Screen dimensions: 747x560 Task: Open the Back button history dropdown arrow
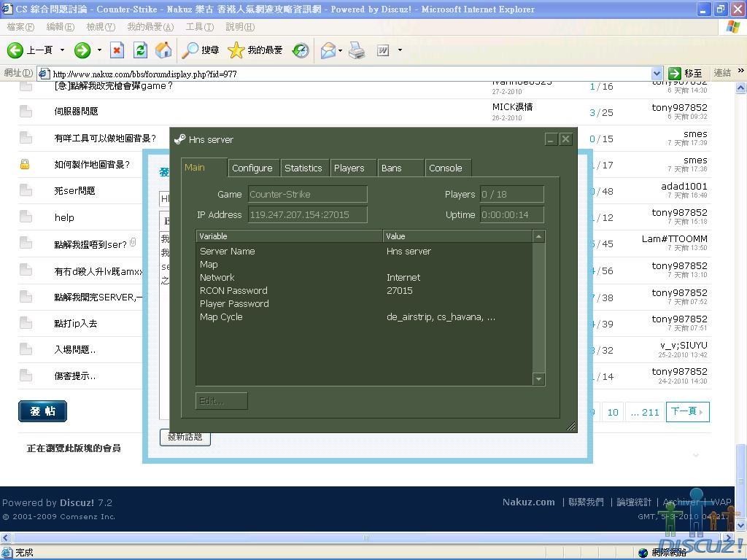pos(63,50)
